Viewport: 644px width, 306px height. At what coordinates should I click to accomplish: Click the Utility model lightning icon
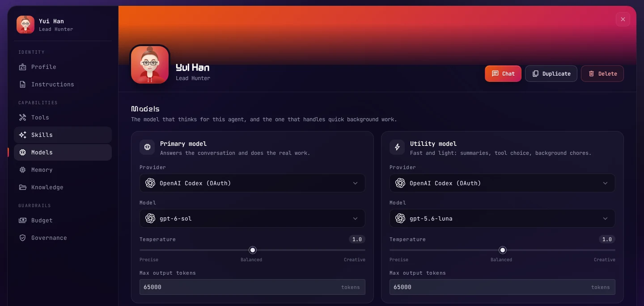[397, 147]
